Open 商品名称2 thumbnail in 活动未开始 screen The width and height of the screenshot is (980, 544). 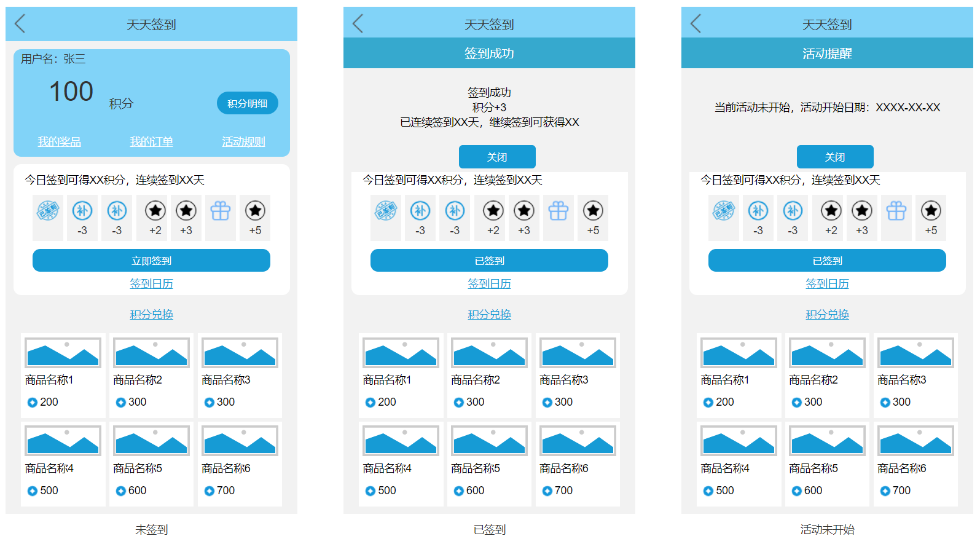828,353
